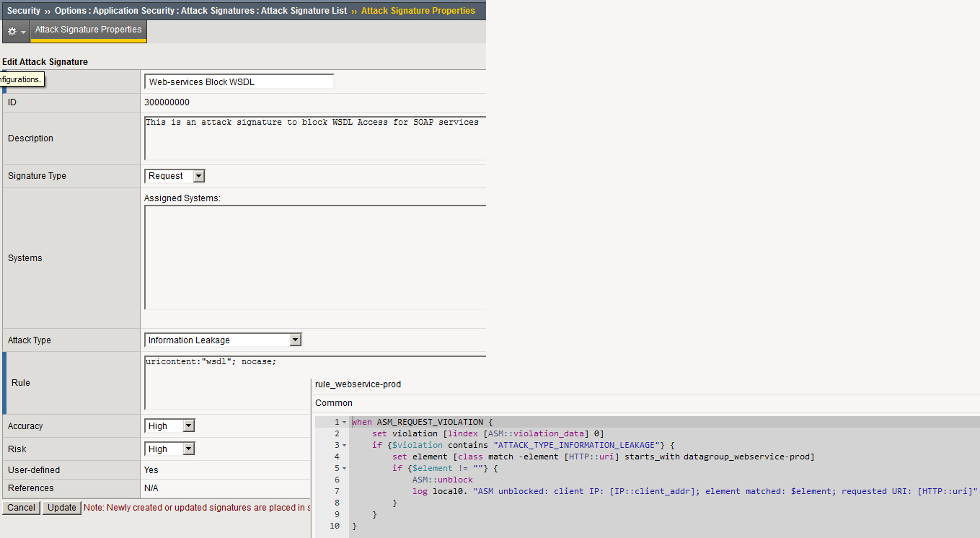Open the Attack Signature Properties tab
Screen dimensions: 980x538
pyautogui.click(x=88, y=30)
